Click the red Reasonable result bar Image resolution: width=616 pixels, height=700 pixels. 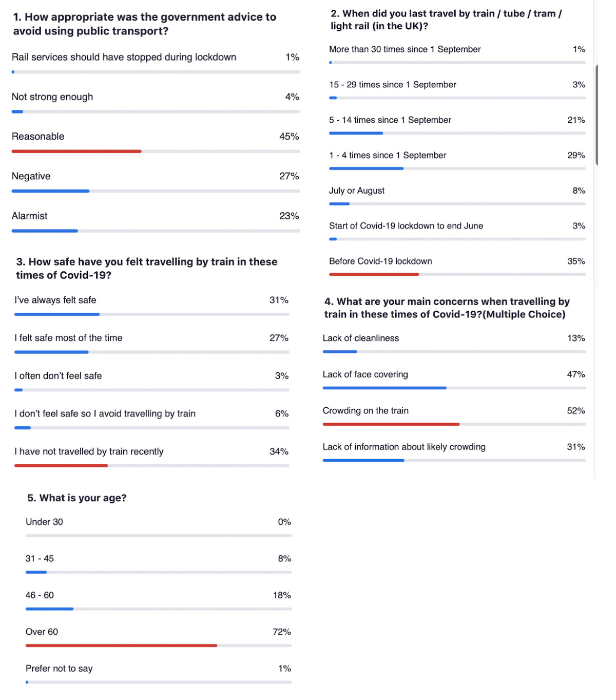(76, 152)
